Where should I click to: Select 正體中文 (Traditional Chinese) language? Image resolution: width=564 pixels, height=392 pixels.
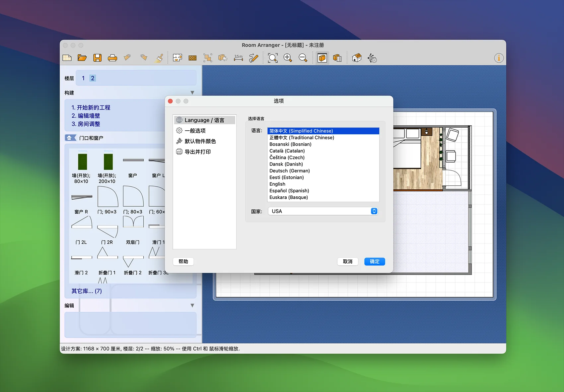[323, 138]
